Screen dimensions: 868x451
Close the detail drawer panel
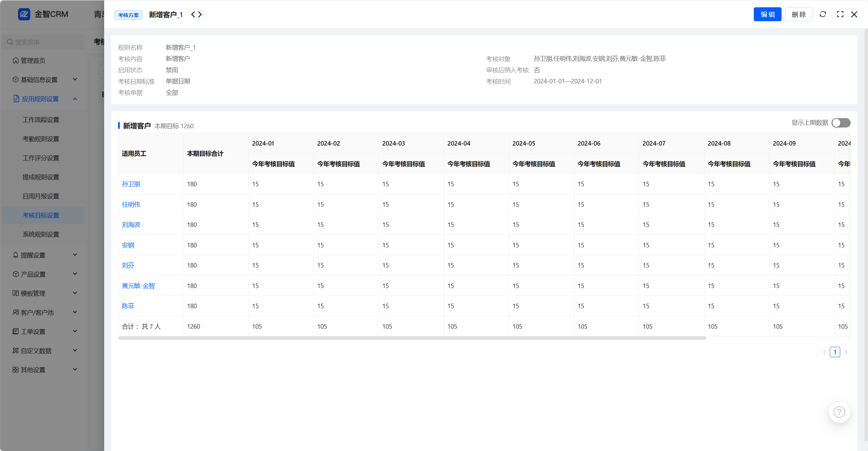point(854,14)
